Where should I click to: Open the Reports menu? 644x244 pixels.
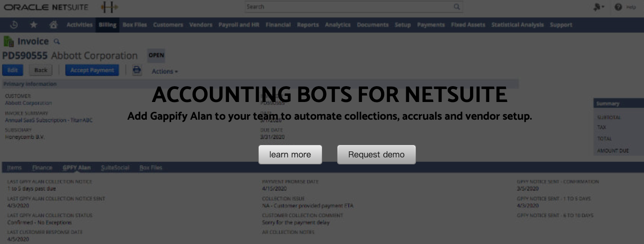[308, 25]
